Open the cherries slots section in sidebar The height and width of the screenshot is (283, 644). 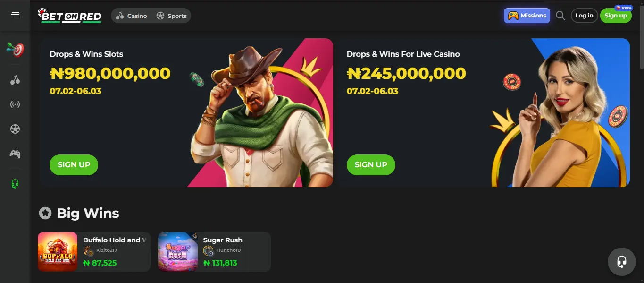(15, 80)
